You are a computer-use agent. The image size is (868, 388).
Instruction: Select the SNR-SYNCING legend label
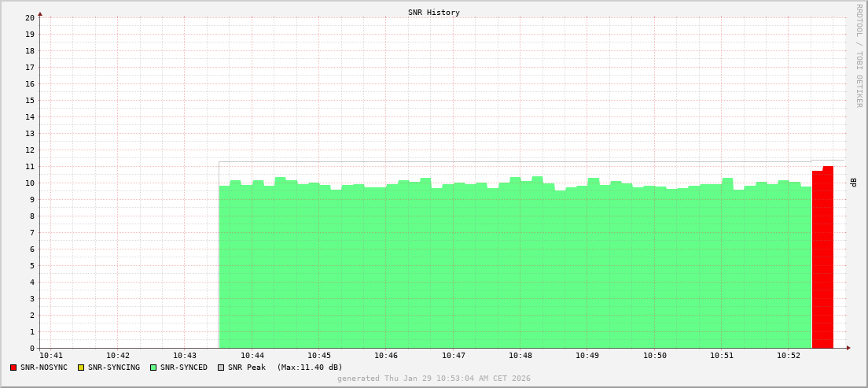[113, 368]
